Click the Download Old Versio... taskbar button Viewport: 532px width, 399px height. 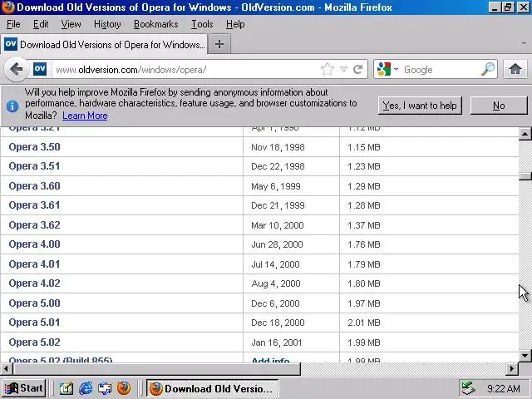pos(213,388)
